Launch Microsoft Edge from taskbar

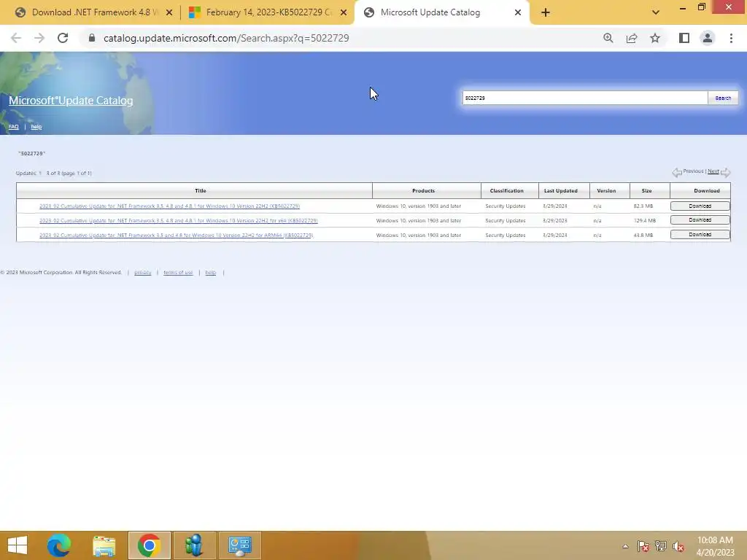click(x=59, y=545)
